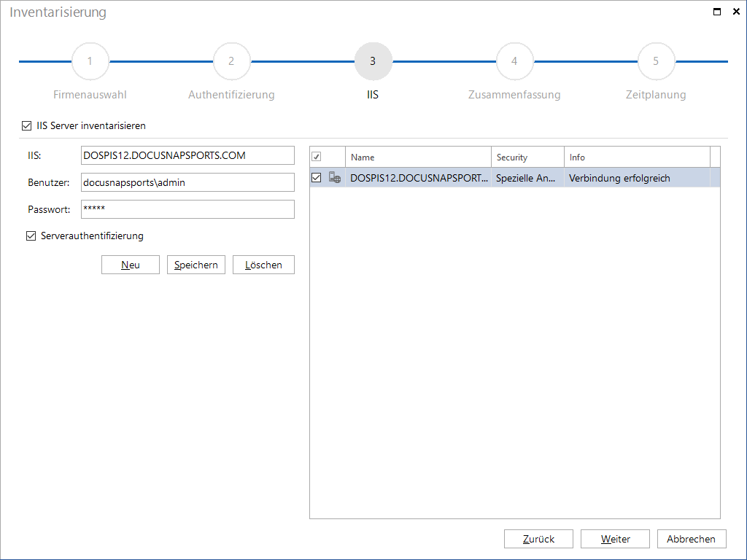
Task: Jump to step 5 Zeitplanung
Action: click(x=656, y=61)
